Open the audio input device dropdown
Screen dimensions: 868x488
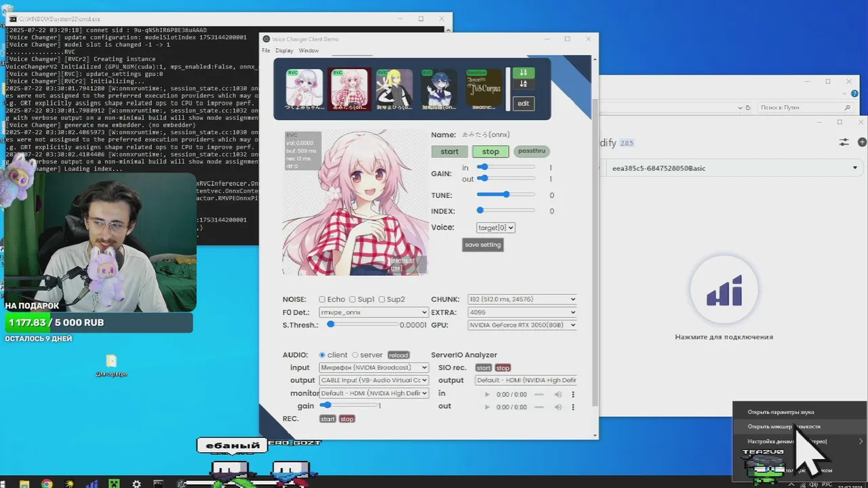tap(374, 367)
